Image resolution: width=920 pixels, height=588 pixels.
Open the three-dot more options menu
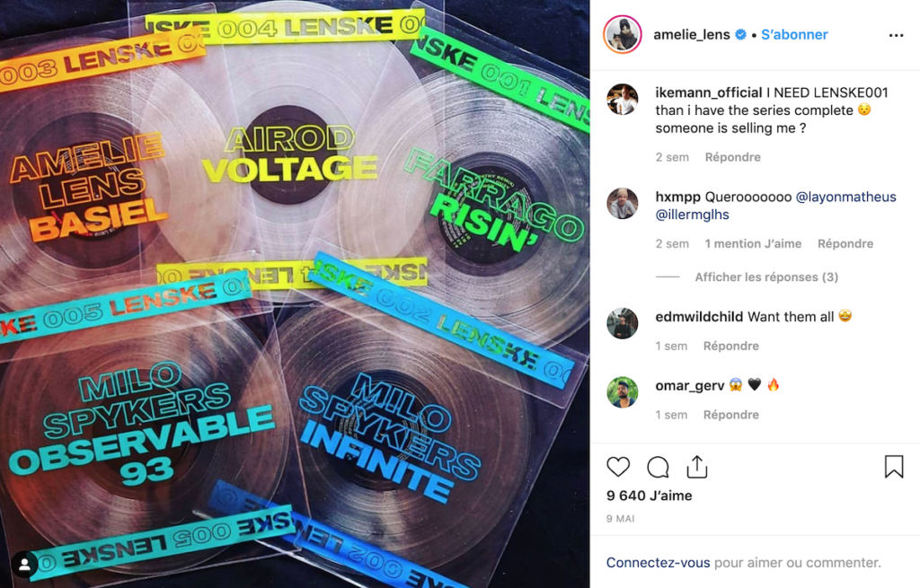pos(896,36)
